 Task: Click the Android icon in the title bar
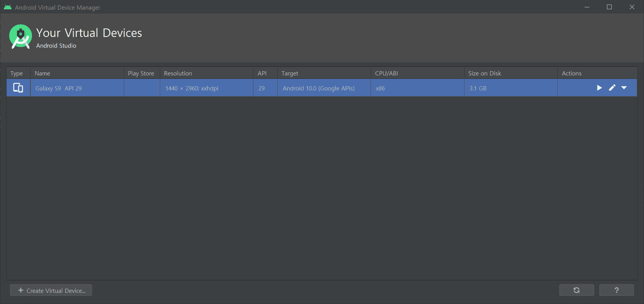(x=8, y=7)
